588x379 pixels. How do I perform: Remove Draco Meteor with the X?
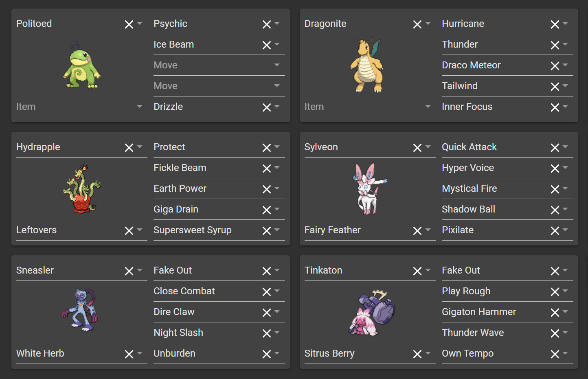(555, 66)
